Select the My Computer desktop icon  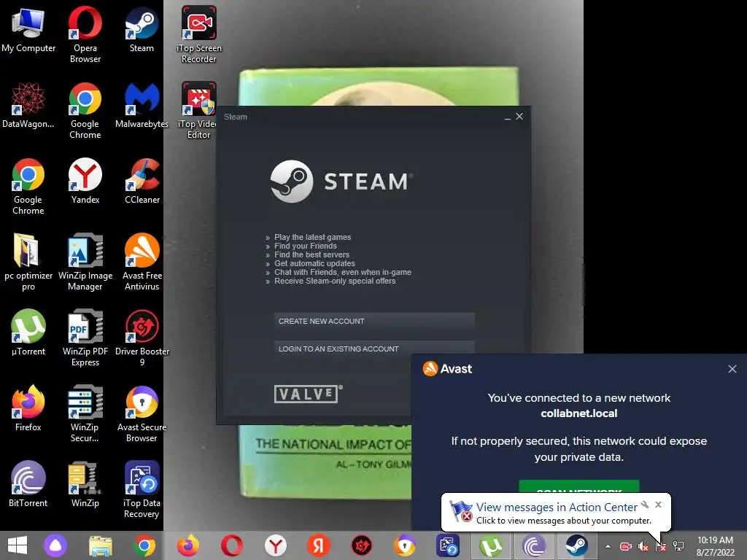pyautogui.click(x=28, y=29)
